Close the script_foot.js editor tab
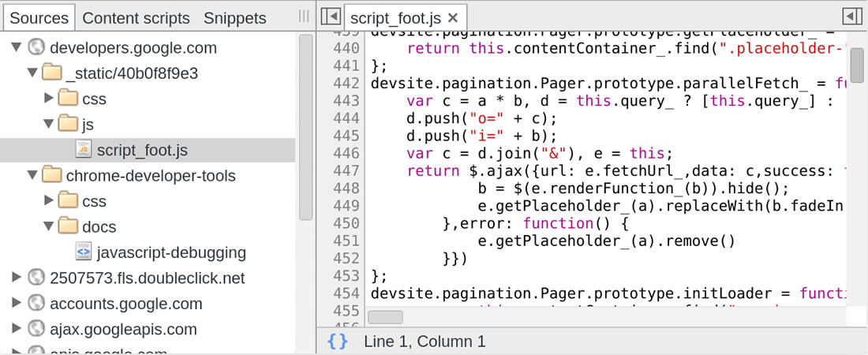868x355 pixels. (452, 17)
